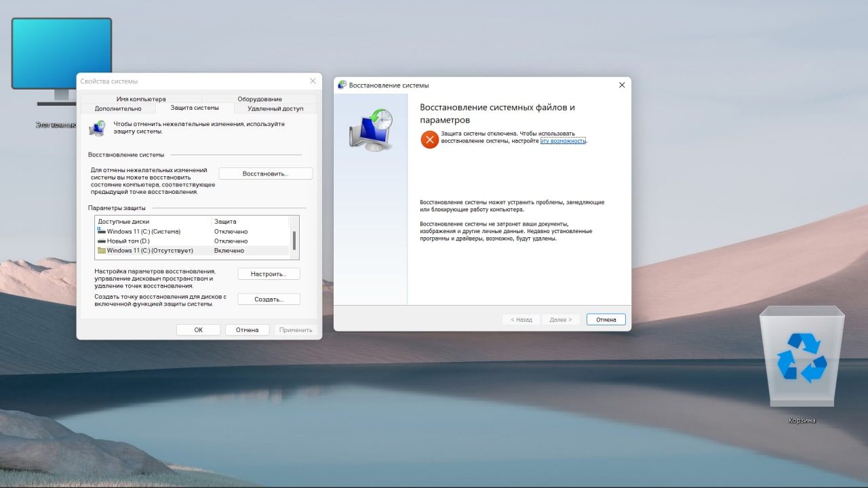Click folder icon of Windows 11 (C:) (Отсутствует)
The image size is (868, 488).
[x=102, y=250]
